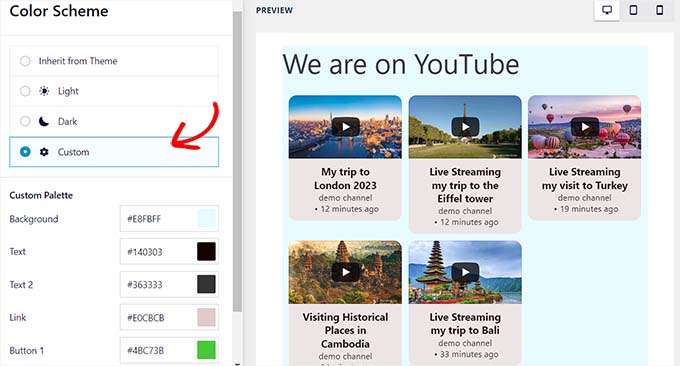
Task: Open 'Live Streaming my trip to the Eiffel tower' title
Action: [465, 185]
